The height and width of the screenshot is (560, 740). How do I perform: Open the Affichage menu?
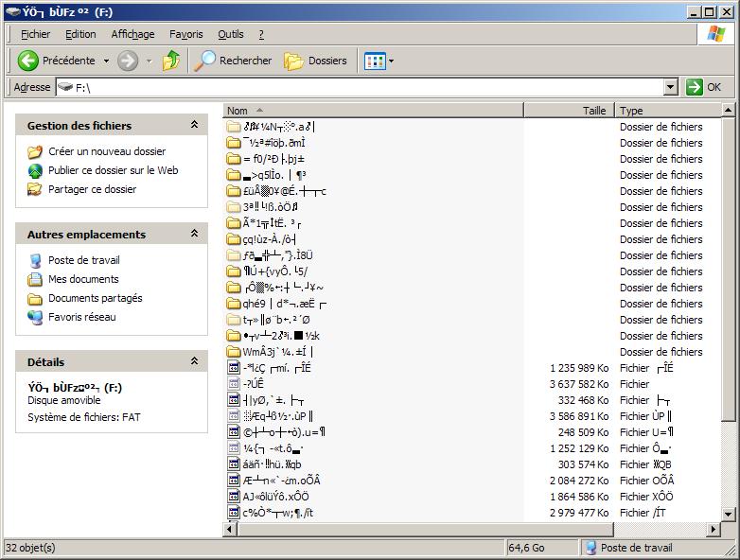coord(132,34)
